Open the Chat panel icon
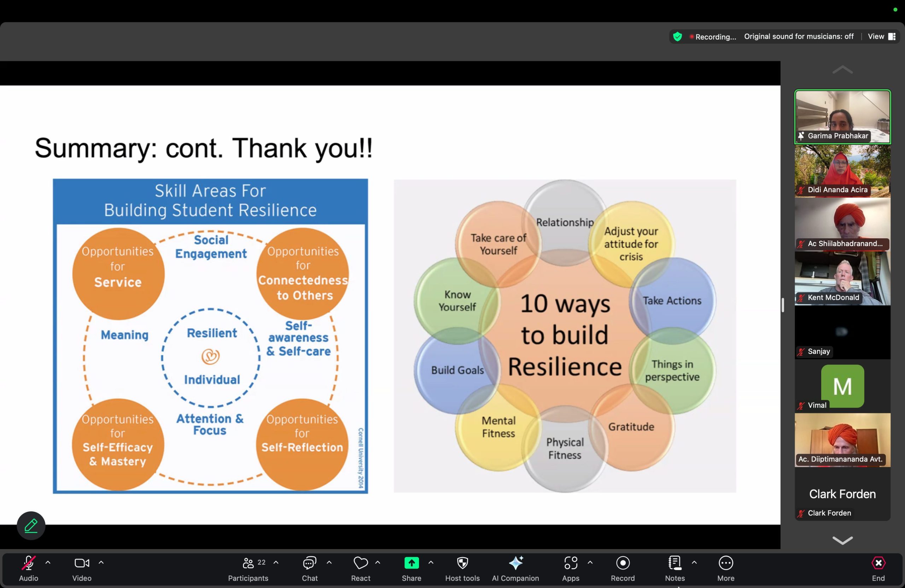The height and width of the screenshot is (588, 905). 310,563
